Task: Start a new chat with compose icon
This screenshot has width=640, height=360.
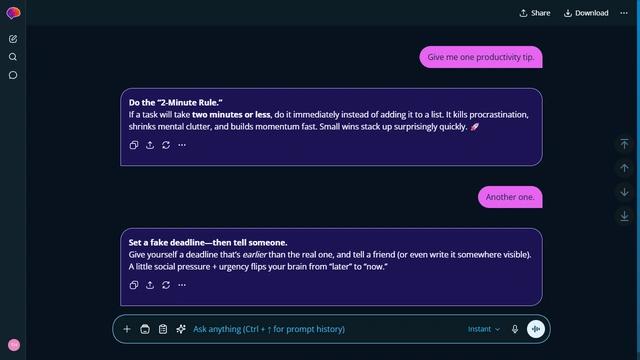Action: click(x=13, y=39)
